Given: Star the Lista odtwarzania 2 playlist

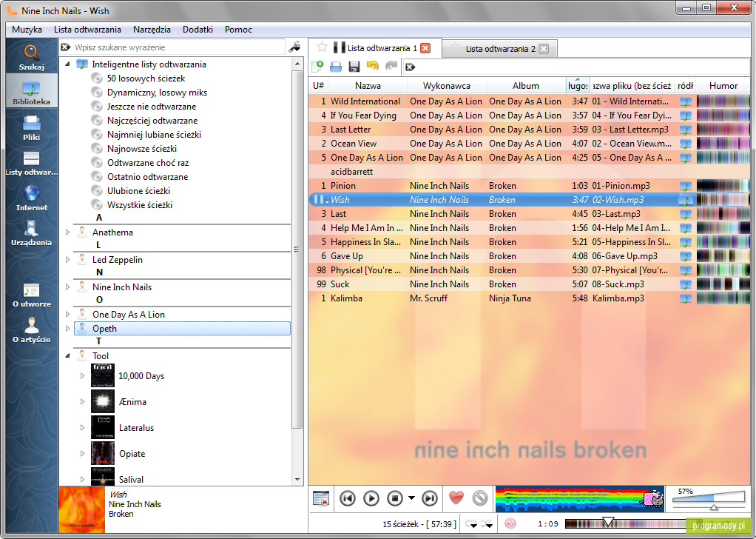Looking at the screenshot, I should tap(453, 48).
